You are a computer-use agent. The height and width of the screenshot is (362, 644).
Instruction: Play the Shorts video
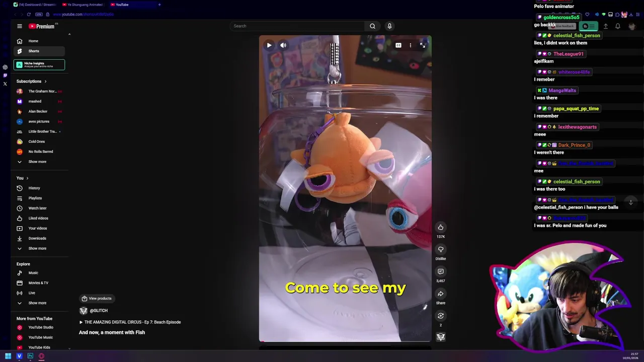pyautogui.click(x=269, y=45)
